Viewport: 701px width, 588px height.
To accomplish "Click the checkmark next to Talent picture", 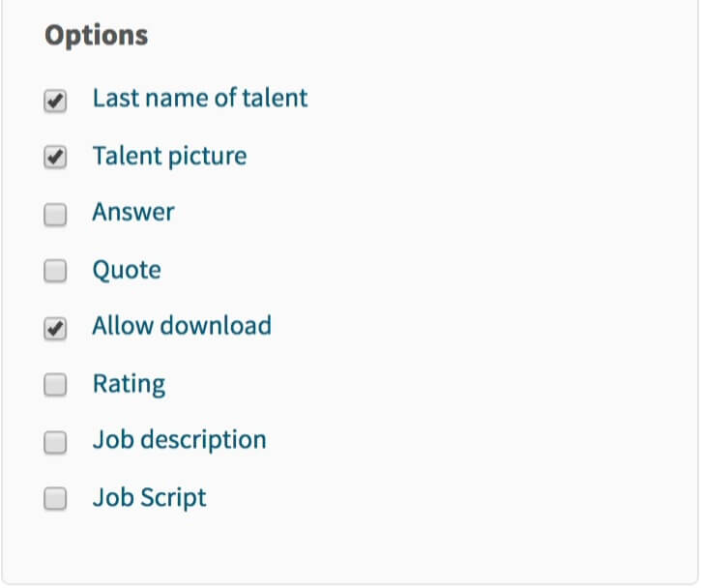I will tap(55, 158).
